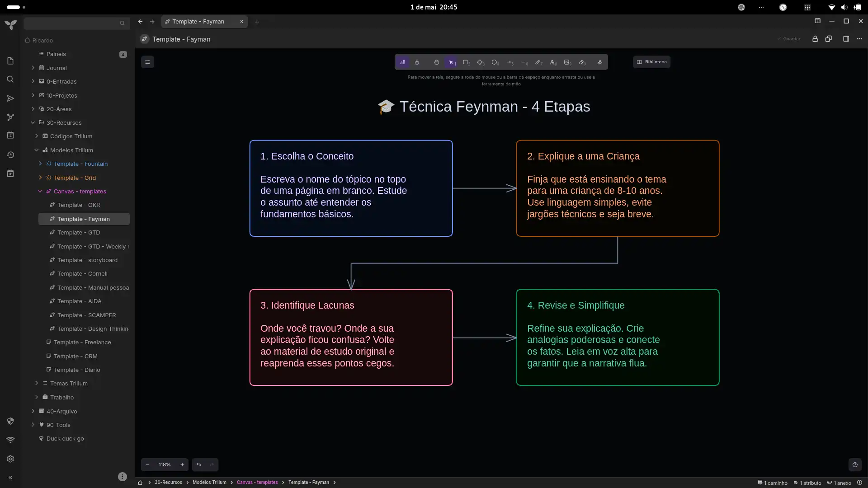Expand the 0-Entradas tree node

pos(33,81)
